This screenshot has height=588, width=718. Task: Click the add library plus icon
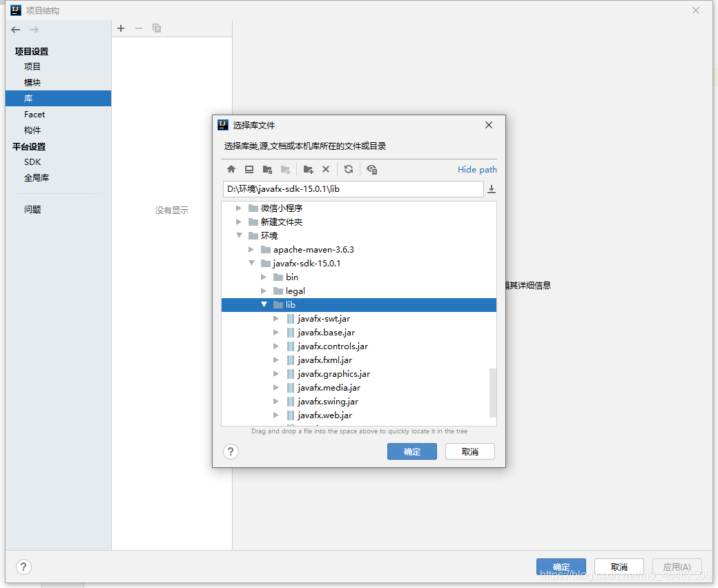[121, 28]
